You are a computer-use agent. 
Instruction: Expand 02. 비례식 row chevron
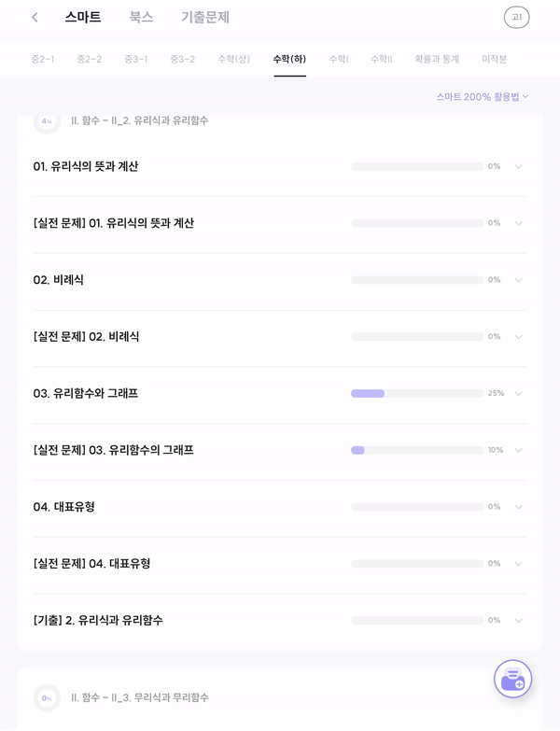[x=518, y=280]
